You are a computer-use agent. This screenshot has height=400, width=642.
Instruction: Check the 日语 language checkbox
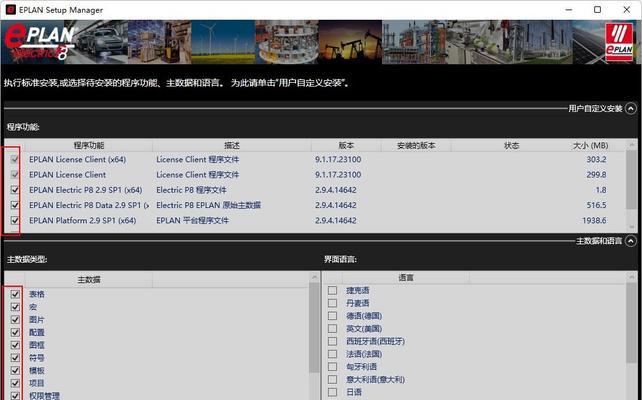(332, 392)
